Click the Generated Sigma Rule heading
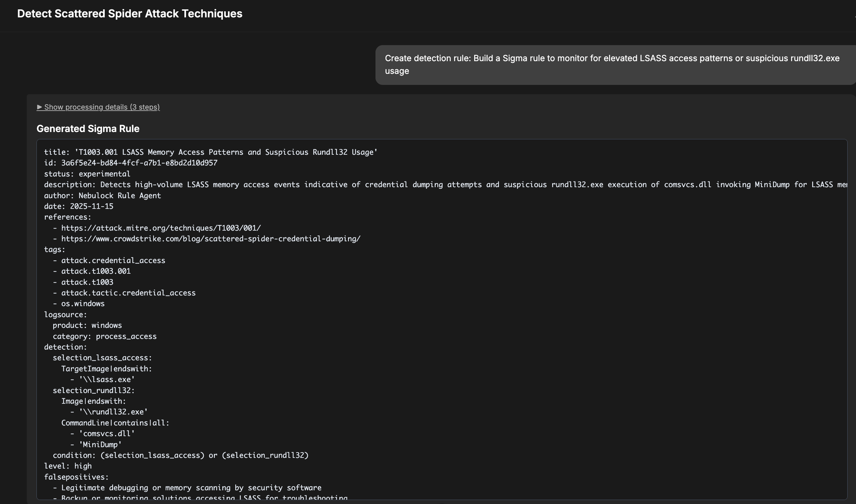This screenshot has height=504, width=856. click(88, 129)
